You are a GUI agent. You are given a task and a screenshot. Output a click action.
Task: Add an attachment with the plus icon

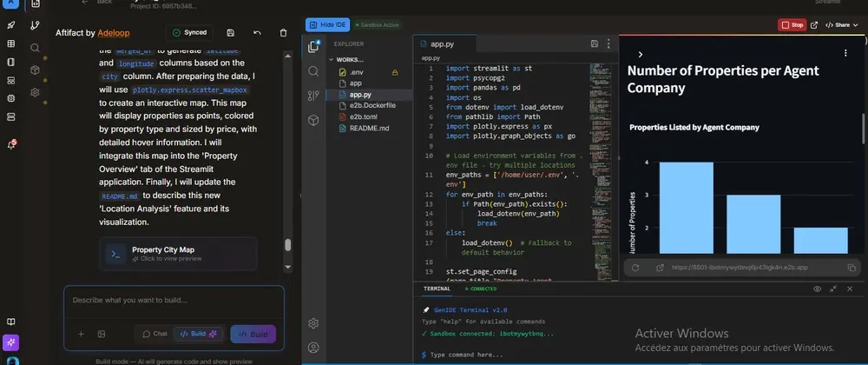coord(81,334)
